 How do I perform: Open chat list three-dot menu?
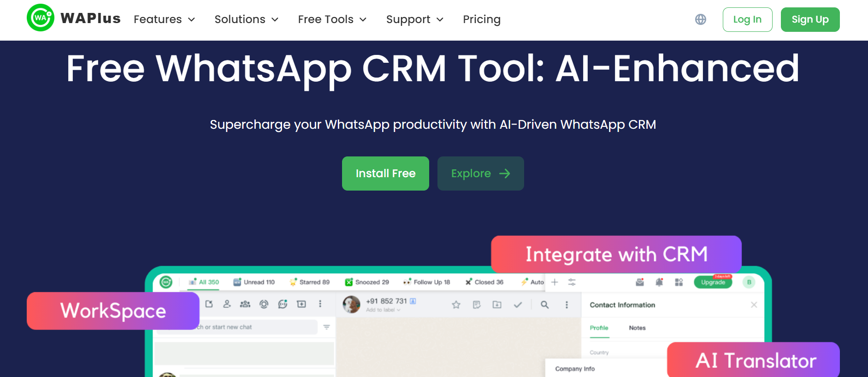[320, 304]
